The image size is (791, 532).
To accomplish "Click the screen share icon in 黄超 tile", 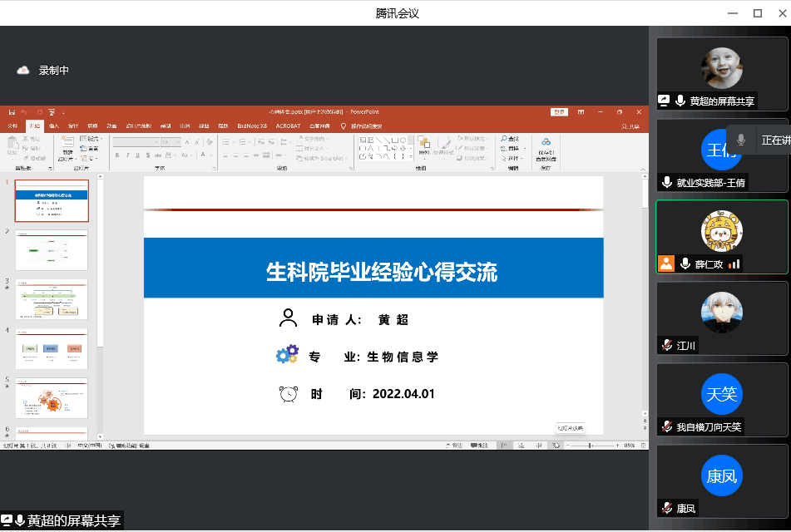I will pos(665,101).
